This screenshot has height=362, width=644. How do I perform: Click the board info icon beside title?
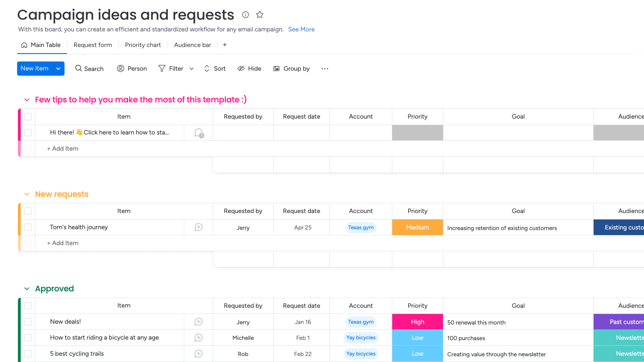tap(245, 15)
